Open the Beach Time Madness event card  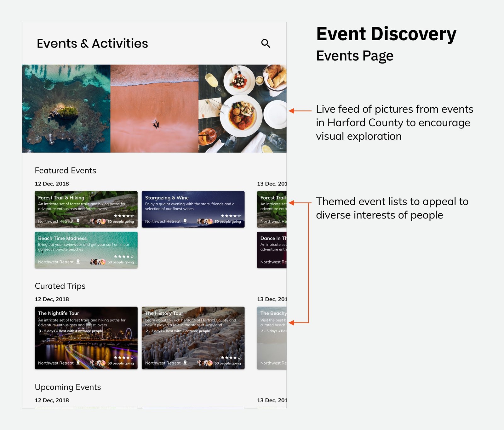click(x=86, y=250)
